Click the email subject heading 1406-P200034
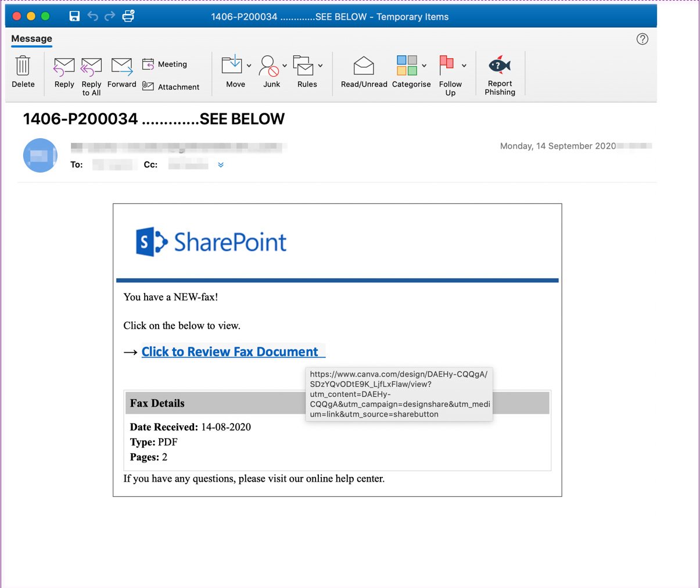Viewport: 700px width, 588px height. click(153, 119)
